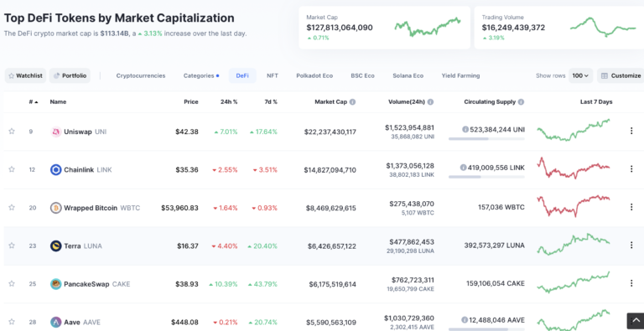The width and height of the screenshot is (644, 331).
Task: Click Chainlink circulating supply progress bar
Action: coord(486,177)
